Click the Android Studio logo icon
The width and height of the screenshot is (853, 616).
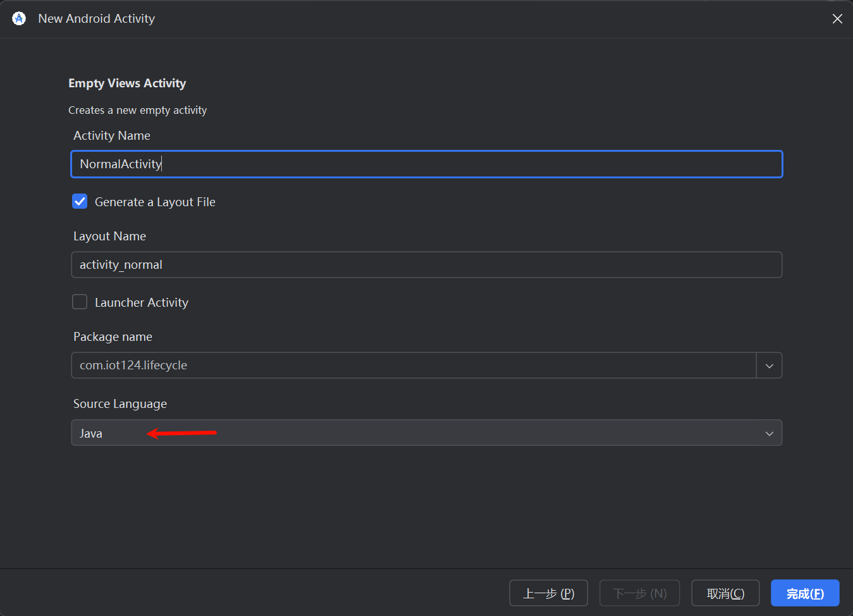tap(18, 18)
